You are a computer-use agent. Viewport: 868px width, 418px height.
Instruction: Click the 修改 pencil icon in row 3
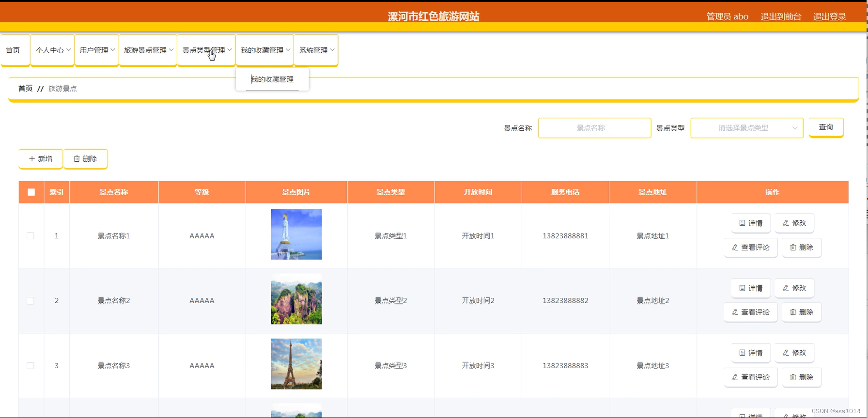[x=786, y=353]
